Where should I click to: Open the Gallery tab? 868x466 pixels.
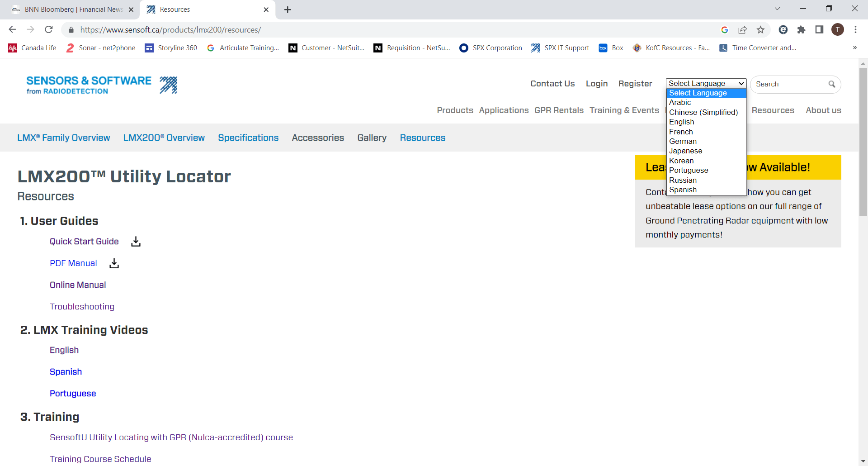point(372,138)
